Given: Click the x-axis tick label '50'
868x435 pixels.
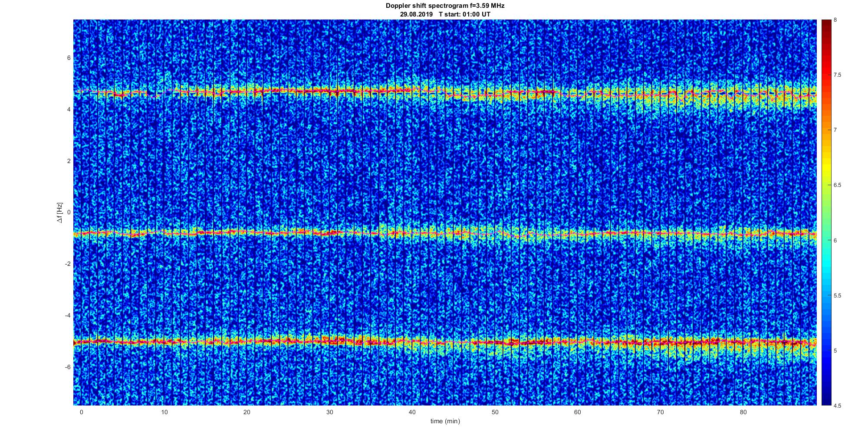Looking at the screenshot, I should click(495, 412).
